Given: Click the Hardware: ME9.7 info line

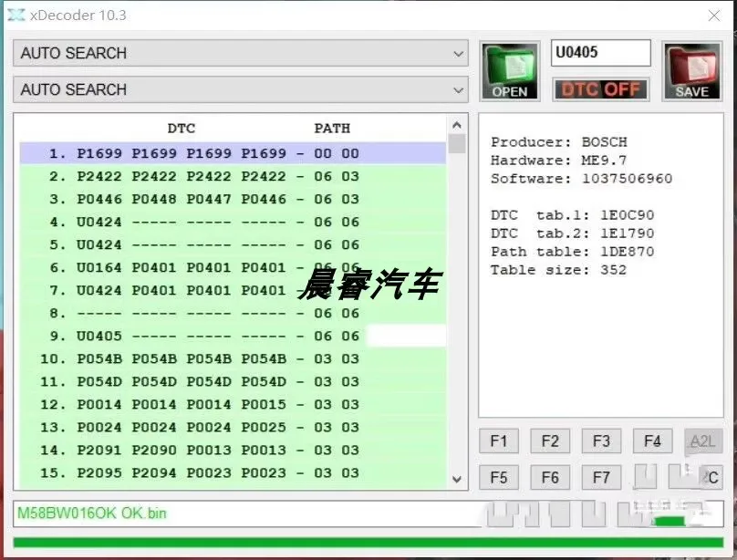Looking at the screenshot, I should (x=559, y=161).
